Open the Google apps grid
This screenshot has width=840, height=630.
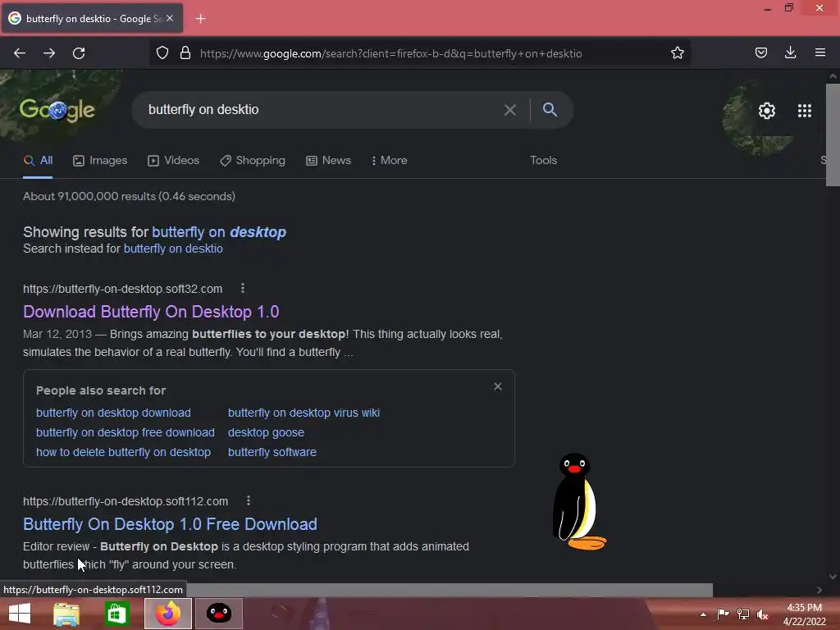pos(804,111)
